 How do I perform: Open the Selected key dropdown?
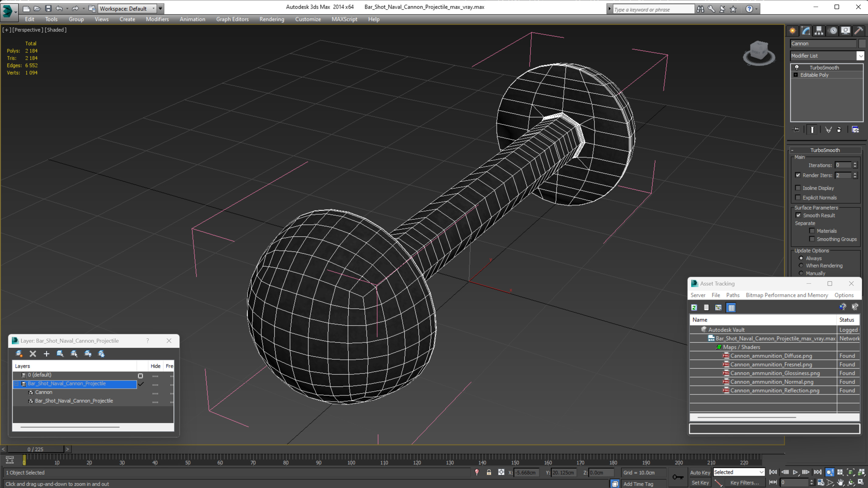pyautogui.click(x=739, y=472)
